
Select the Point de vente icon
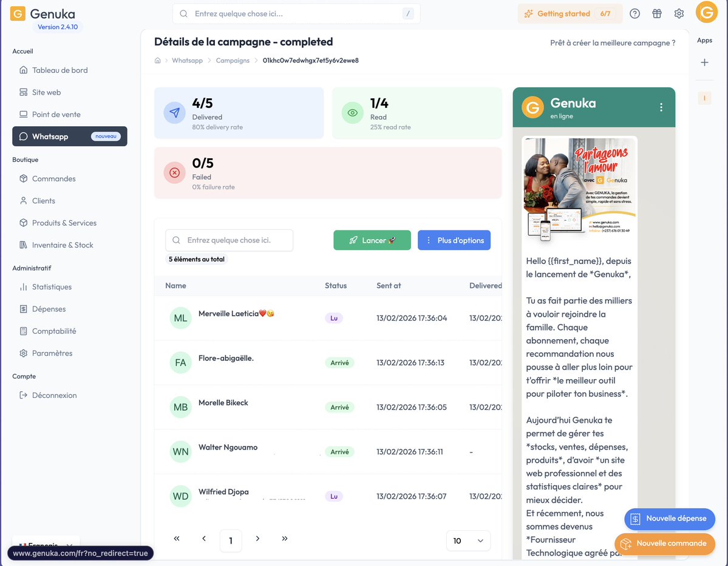pos(25,114)
